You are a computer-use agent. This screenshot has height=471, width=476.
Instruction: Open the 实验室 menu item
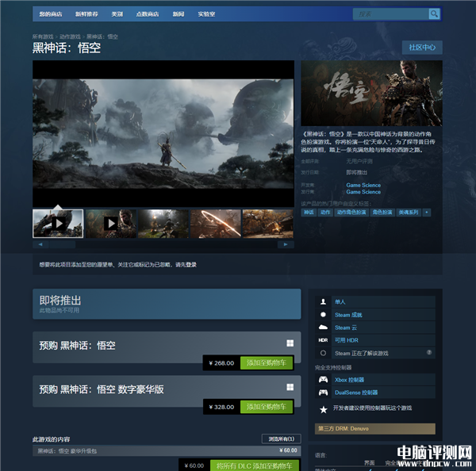206,14
